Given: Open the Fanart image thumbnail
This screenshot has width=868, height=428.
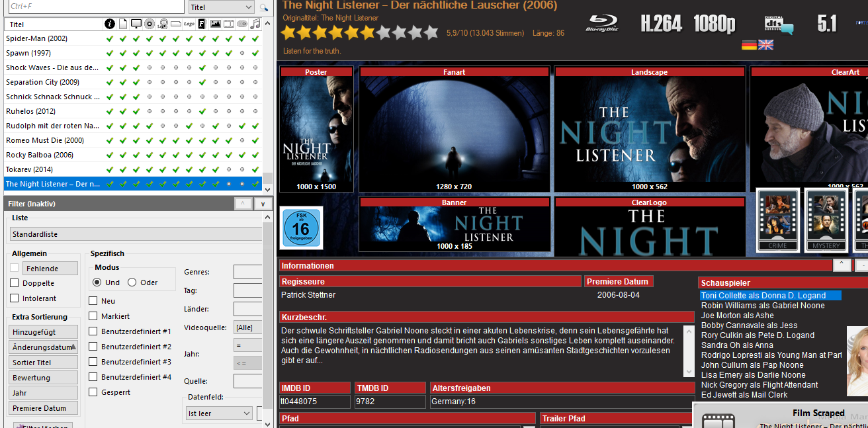Looking at the screenshot, I should coord(454,129).
